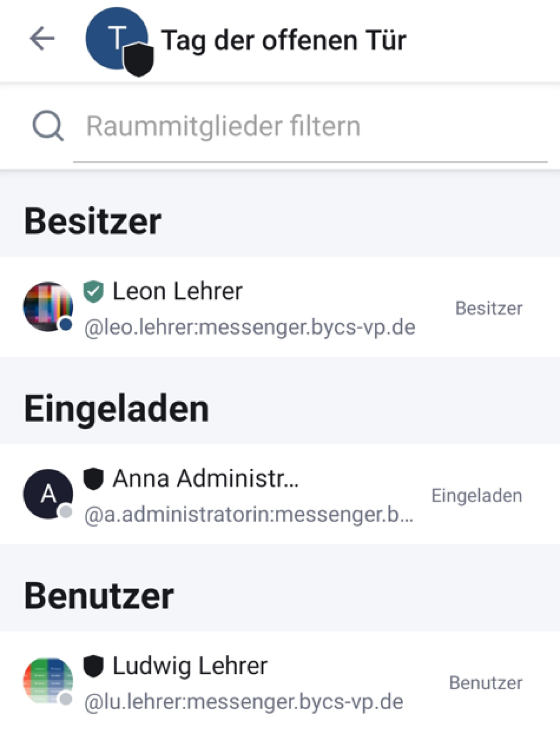This screenshot has height=754, width=560.
Task: Tap the Benutzer role label for Ludwig Lehrer
Action: (486, 683)
